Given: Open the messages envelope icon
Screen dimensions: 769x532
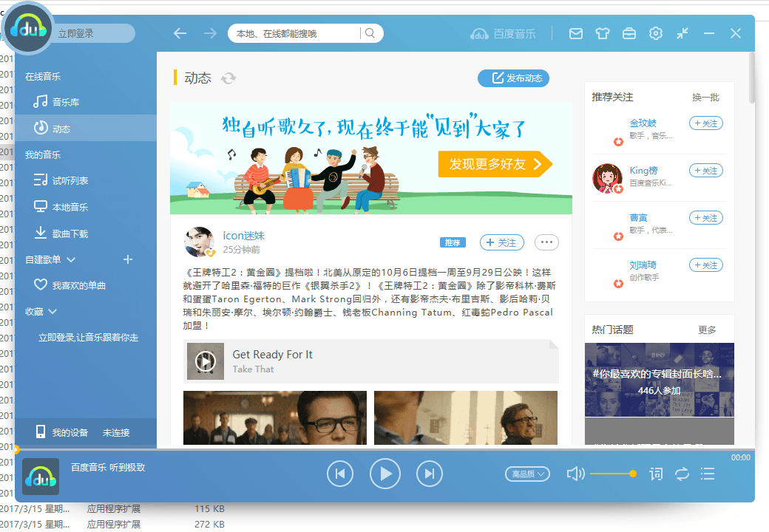Looking at the screenshot, I should point(575,33).
